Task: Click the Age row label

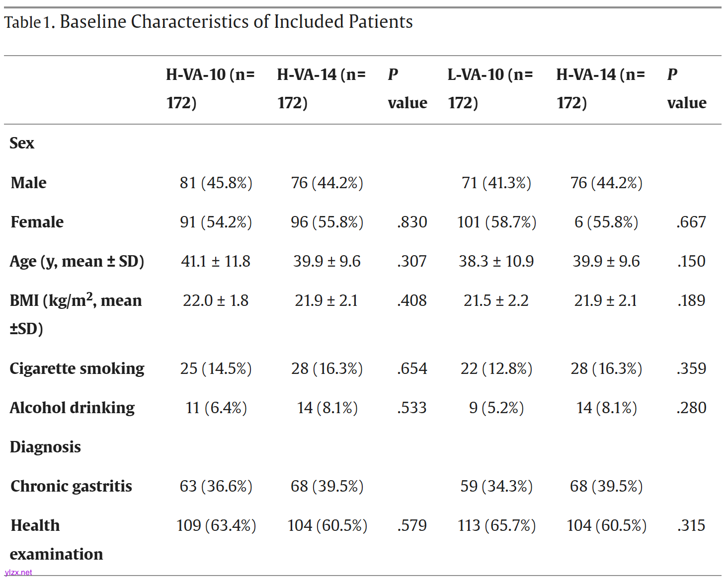Action: coord(77,261)
